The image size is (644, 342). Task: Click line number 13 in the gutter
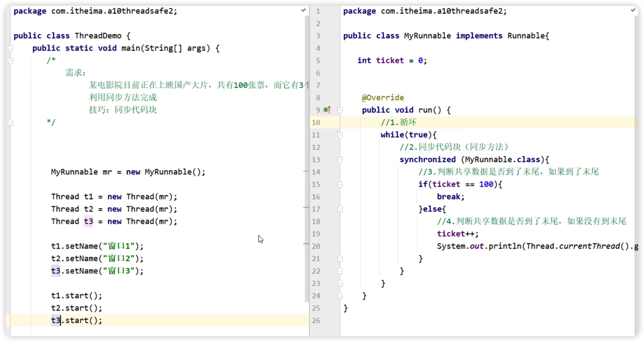pyautogui.click(x=316, y=159)
